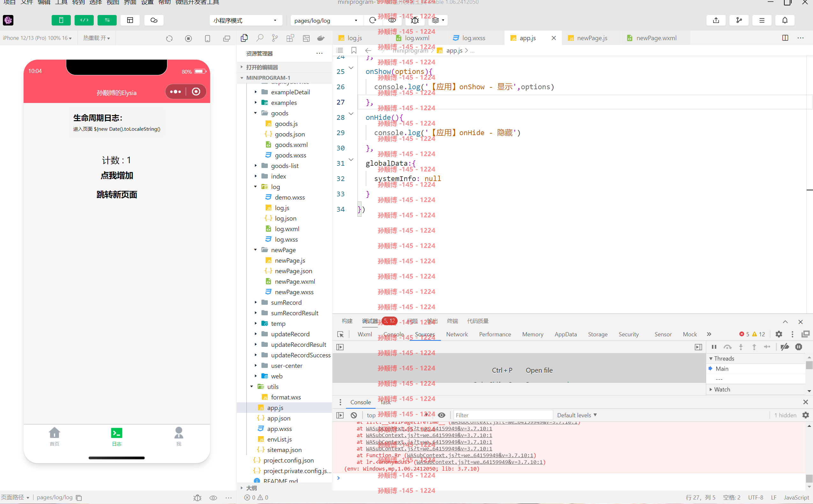Screen dimensions: 813x504
Task: Open the explorer files icon
Action: [x=244, y=38]
